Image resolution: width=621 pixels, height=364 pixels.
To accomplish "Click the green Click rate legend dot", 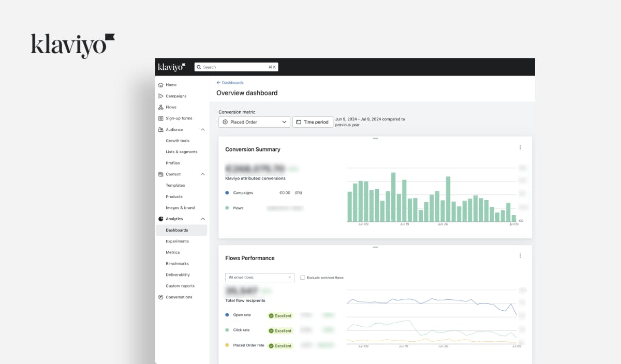I will pos(227,330).
